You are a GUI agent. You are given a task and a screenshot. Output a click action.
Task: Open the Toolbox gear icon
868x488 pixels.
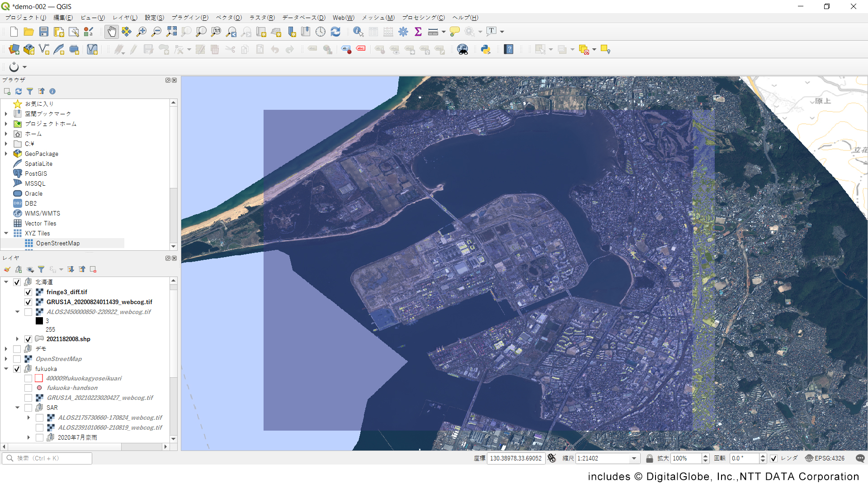403,32
